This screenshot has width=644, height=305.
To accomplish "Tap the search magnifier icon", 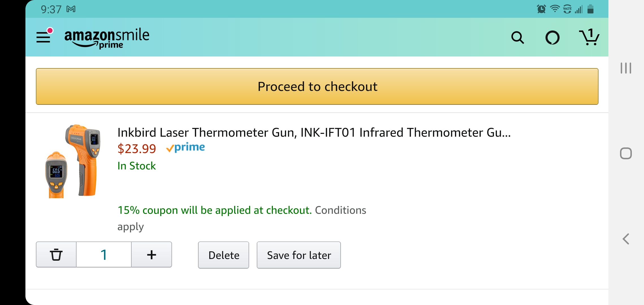I will 517,37.
